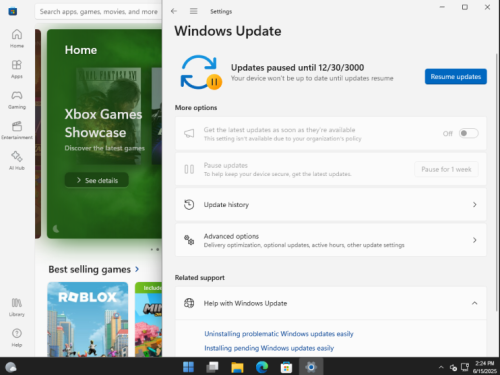Go to Store Home tab

click(17, 39)
